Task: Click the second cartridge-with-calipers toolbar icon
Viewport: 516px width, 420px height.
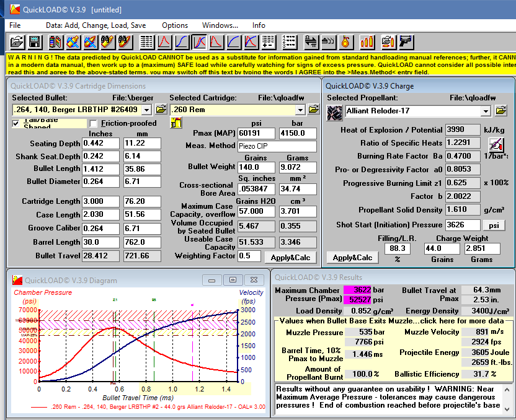Action: pos(90,42)
